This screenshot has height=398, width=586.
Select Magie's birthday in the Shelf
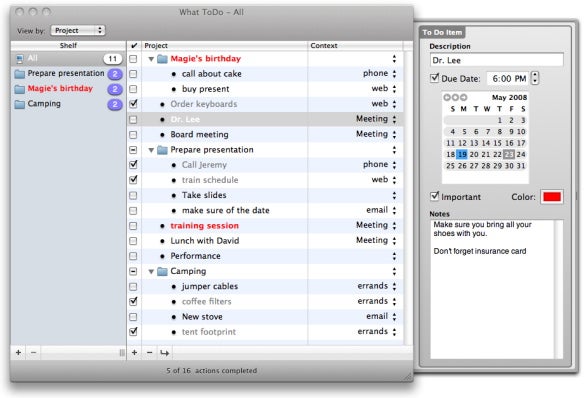point(68,89)
